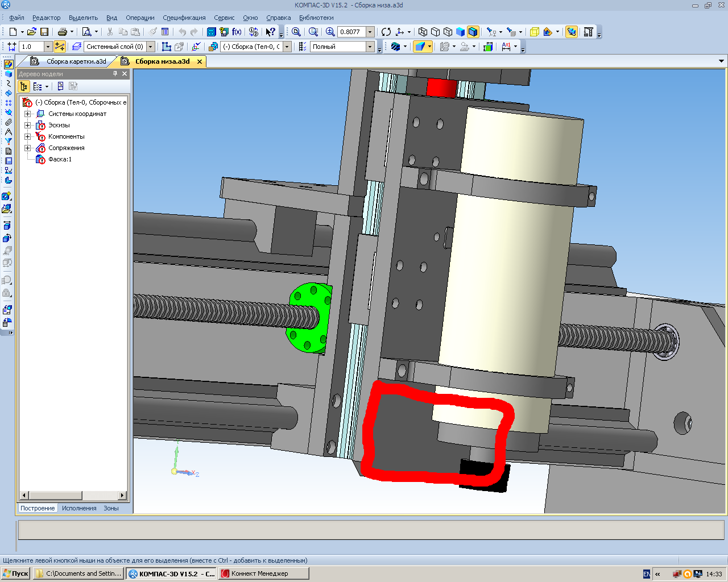This screenshot has height=582, width=728.
Task: Toggle the perspective projection button
Action: (534, 32)
